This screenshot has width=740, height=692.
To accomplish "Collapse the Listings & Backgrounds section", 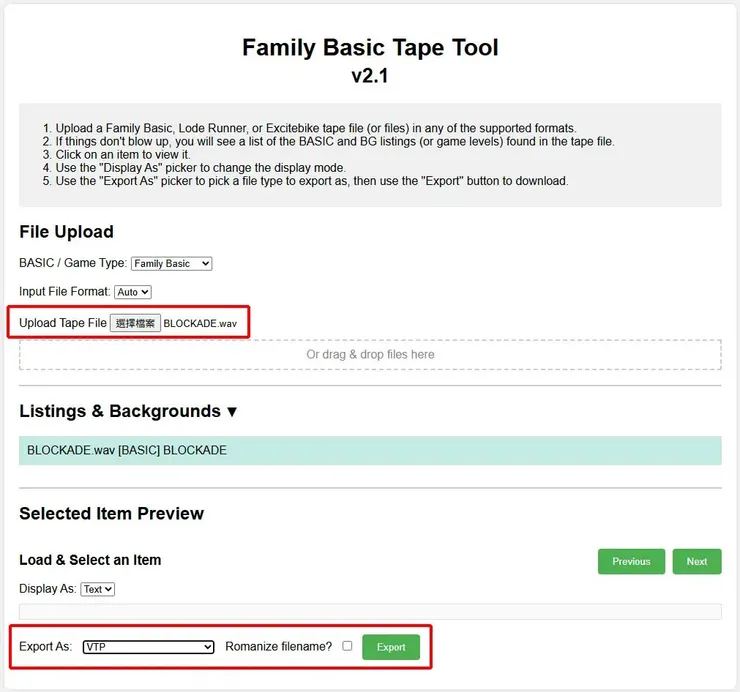I will (232, 411).
